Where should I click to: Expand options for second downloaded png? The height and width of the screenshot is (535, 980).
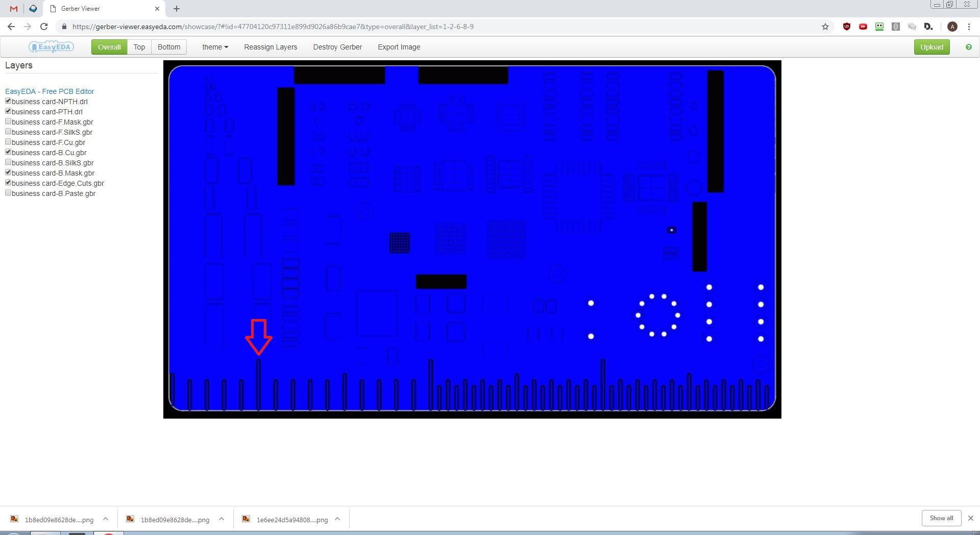(x=221, y=519)
